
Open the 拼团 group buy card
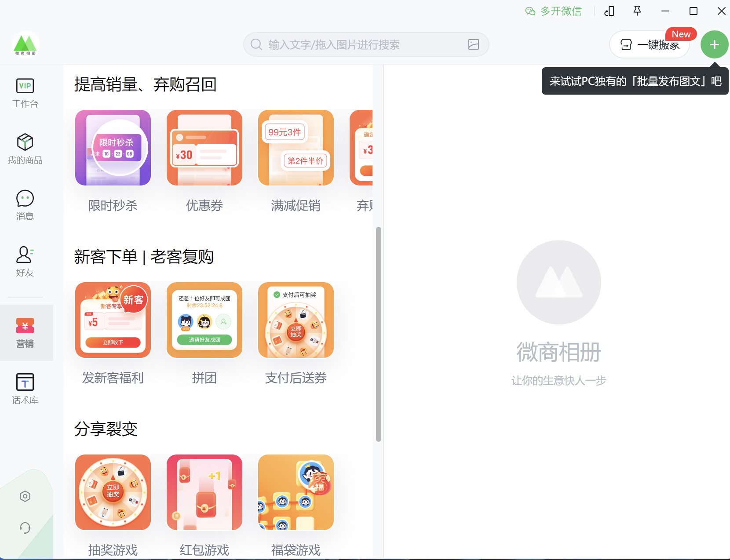[204, 320]
